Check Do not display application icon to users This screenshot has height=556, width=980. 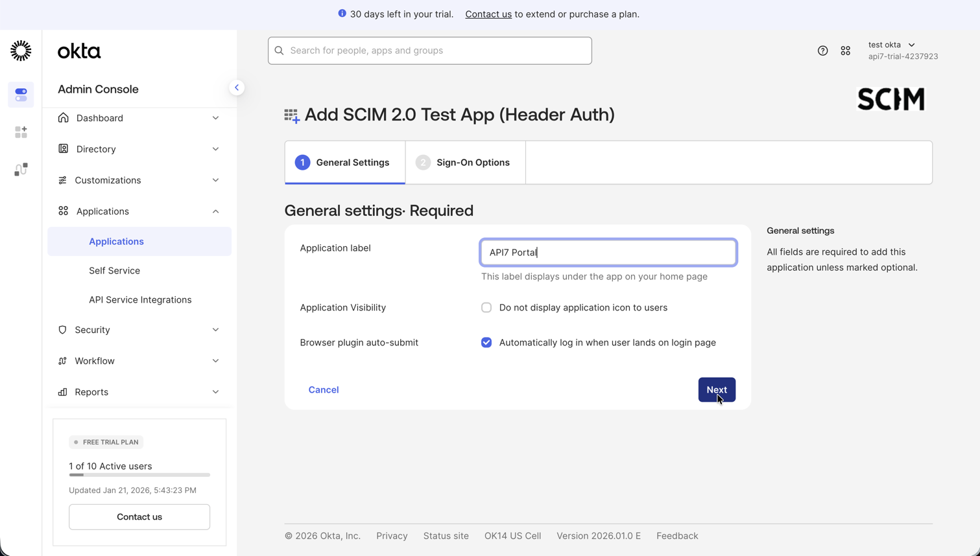[486, 307]
